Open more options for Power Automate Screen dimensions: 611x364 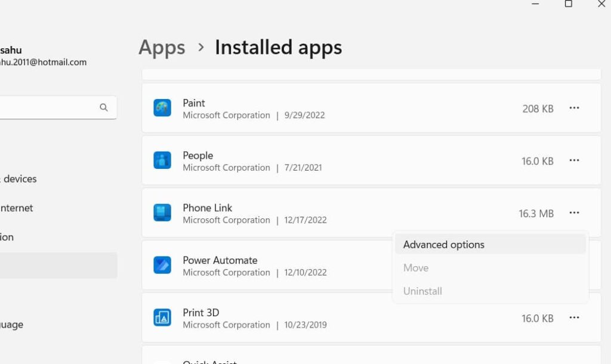[x=575, y=266]
